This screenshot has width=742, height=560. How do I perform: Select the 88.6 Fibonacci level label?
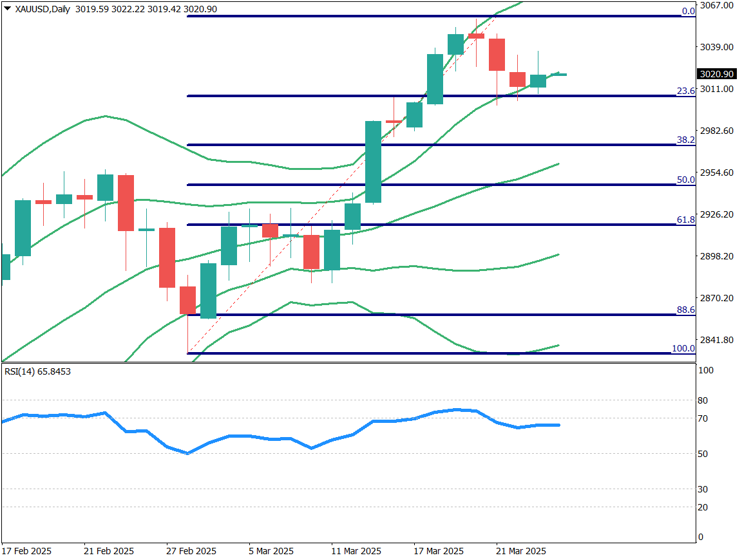[x=686, y=310]
